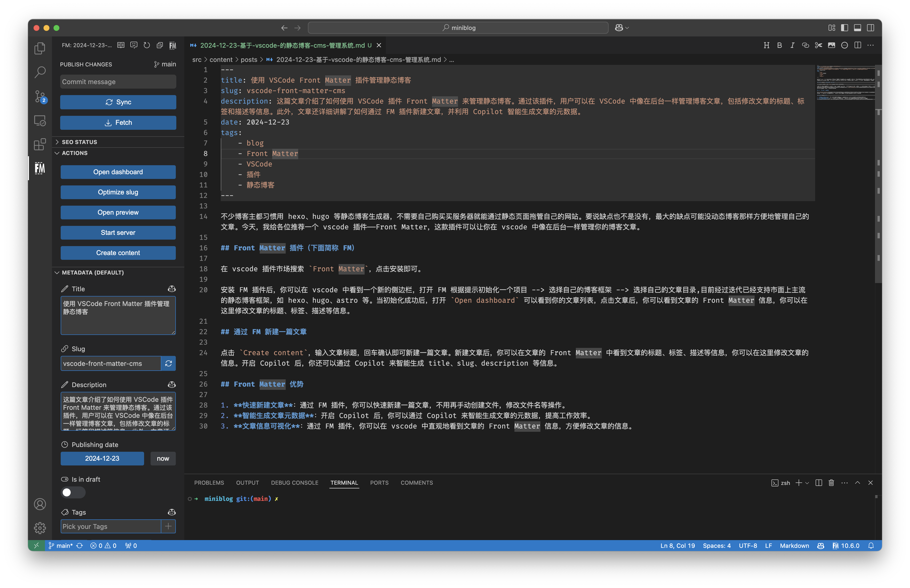Image resolution: width=910 pixels, height=588 pixels.
Task: Select the TERMINAL tab
Action: coord(344,483)
